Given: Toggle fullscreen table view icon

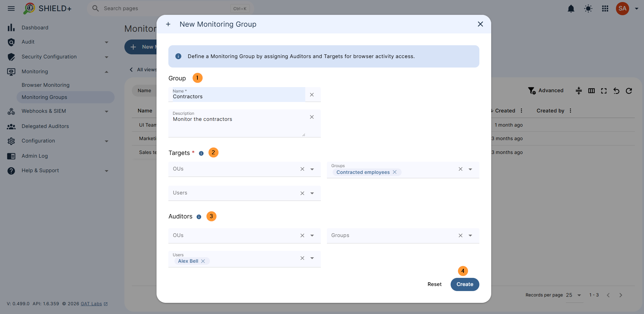Looking at the screenshot, I should (x=604, y=91).
